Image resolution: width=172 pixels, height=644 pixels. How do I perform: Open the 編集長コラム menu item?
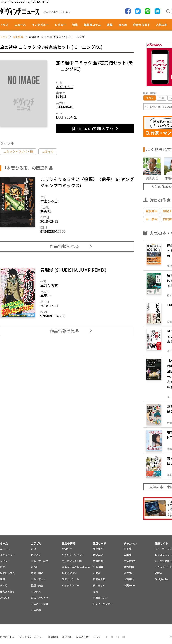point(92,25)
